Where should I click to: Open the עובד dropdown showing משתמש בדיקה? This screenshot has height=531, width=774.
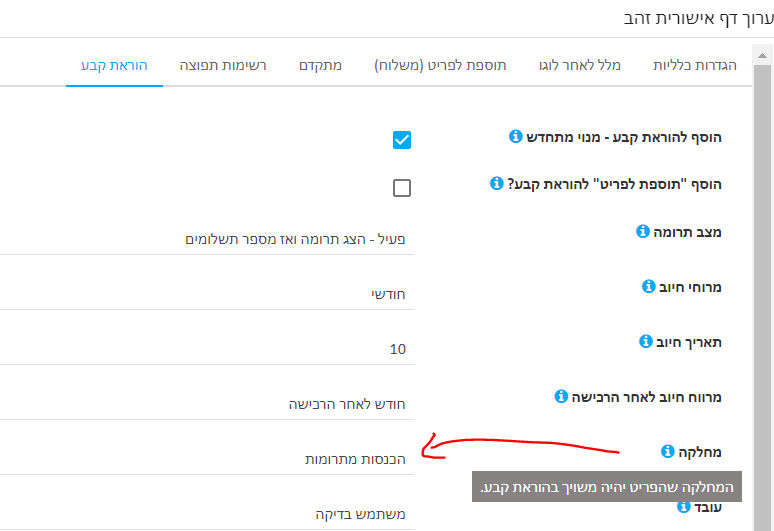click(207, 515)
